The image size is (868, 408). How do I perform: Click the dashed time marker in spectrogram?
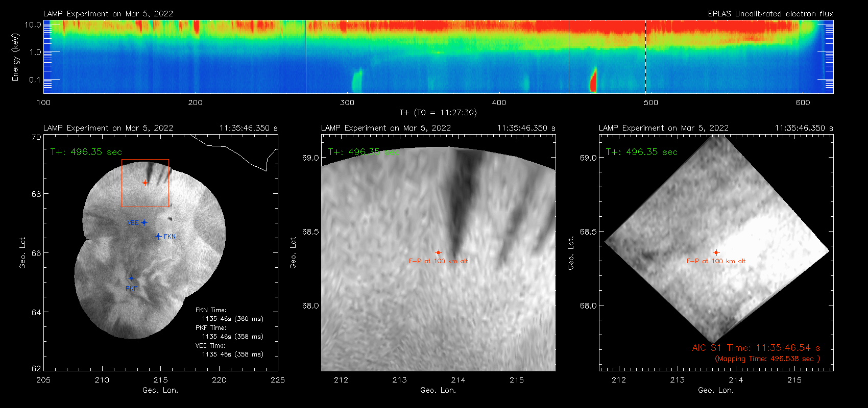pos(645,57)
